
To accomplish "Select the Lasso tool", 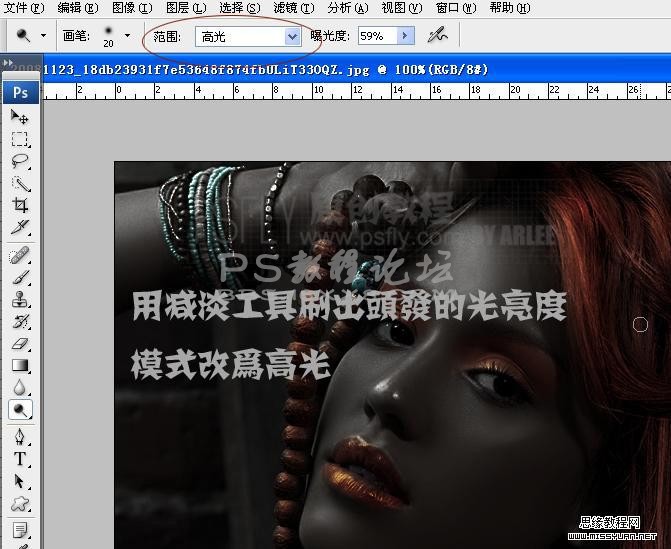I will (20, 161).
